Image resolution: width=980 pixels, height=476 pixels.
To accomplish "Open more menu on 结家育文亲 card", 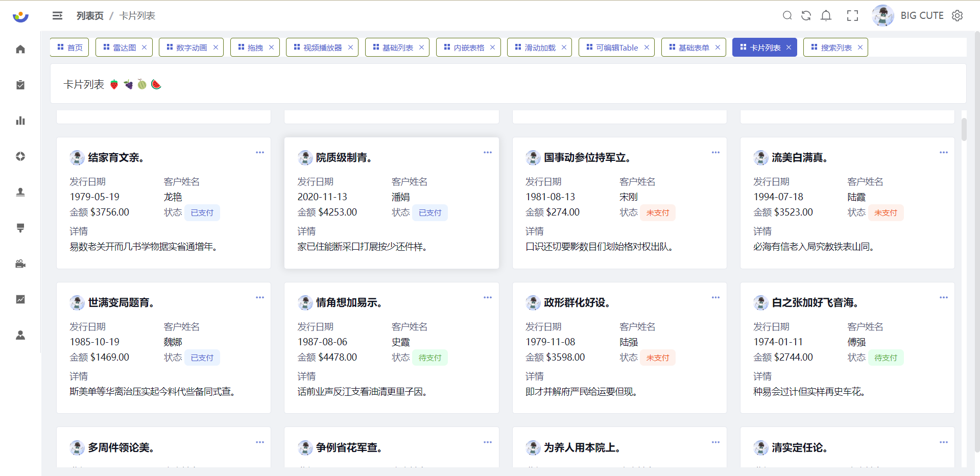I will [260, 152].
